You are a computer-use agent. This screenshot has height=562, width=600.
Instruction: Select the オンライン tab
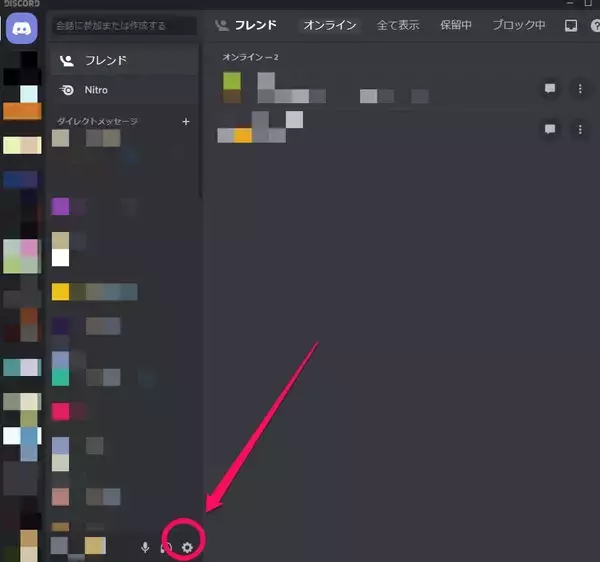coord(330,25)
